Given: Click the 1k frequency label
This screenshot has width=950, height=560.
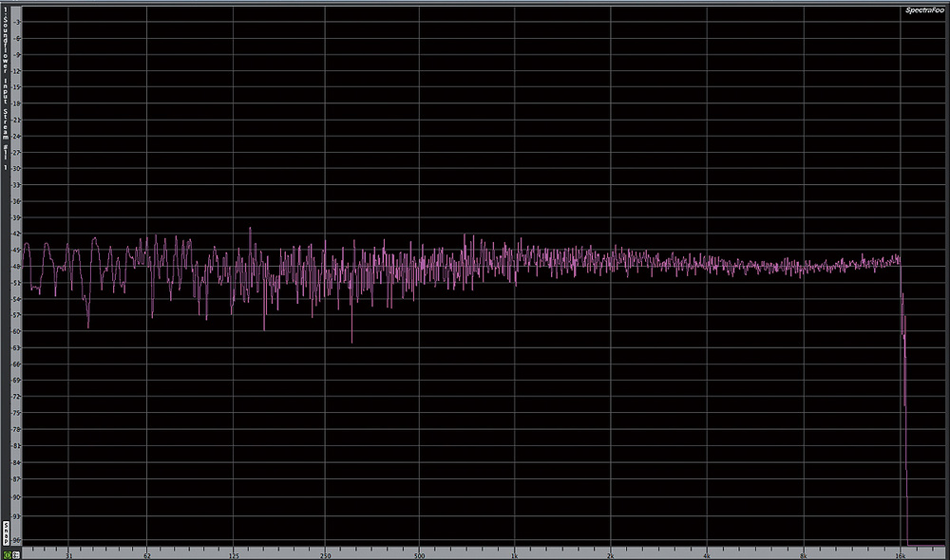Looking at the screenshot, I should 514,556.
